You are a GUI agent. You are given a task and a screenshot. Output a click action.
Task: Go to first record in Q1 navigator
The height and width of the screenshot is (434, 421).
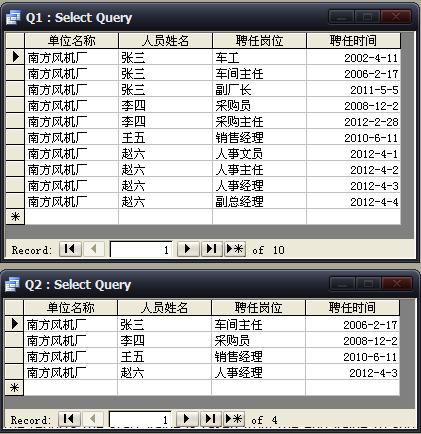click(x=70, y=249)
